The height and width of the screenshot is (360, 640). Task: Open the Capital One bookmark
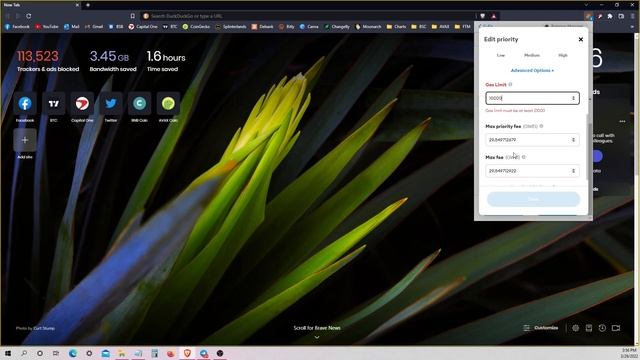click(x=143, y=27)
